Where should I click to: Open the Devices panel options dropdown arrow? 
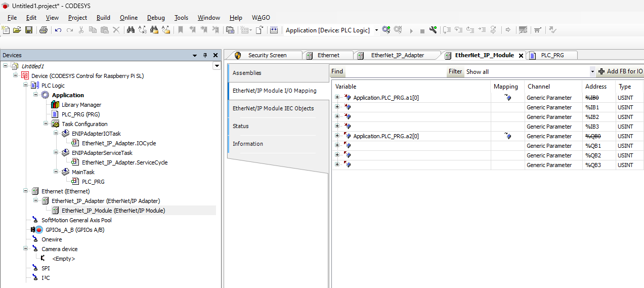[195, 55]
